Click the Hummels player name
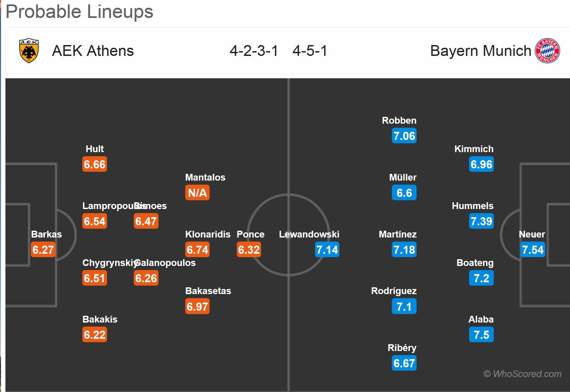 click(x=472, y=206)
